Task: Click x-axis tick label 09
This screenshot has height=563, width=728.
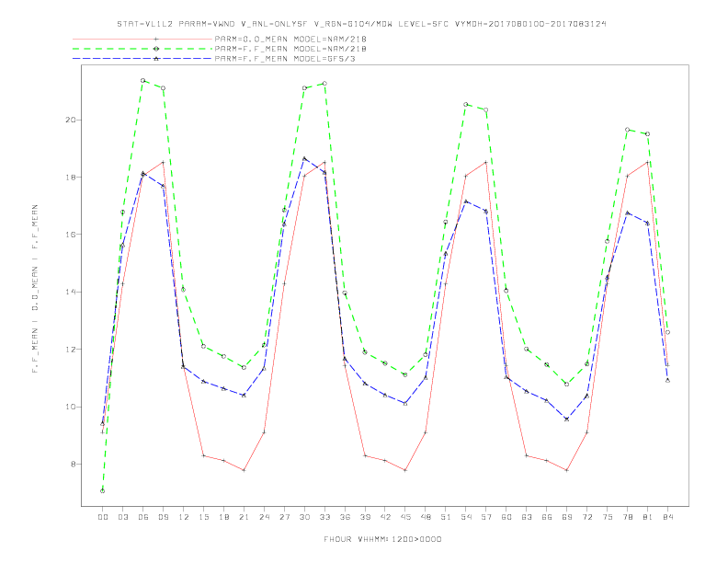Action: tap(163, 517)
